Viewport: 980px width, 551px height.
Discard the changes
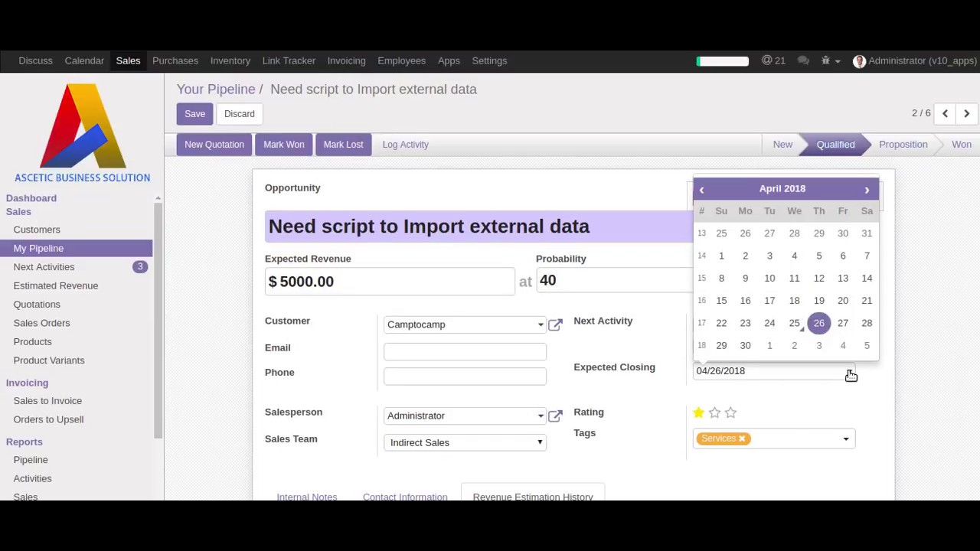tap(240, 114)
